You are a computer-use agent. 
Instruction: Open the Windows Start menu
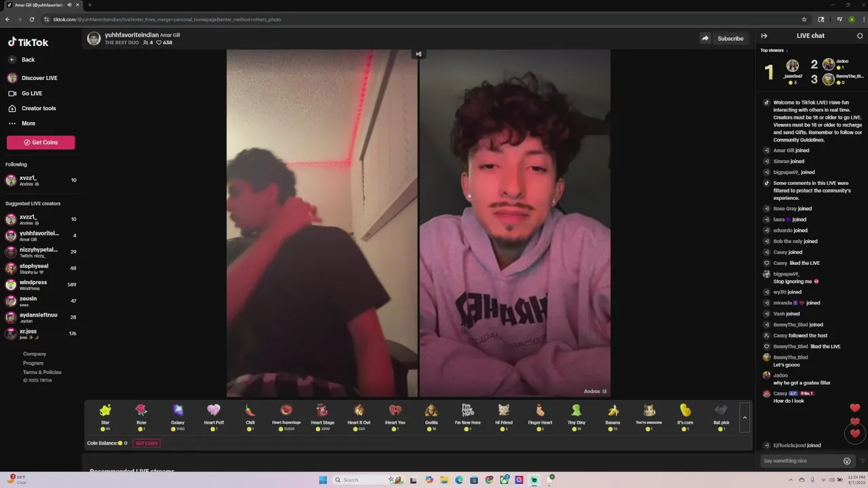[x=323, y=480]
